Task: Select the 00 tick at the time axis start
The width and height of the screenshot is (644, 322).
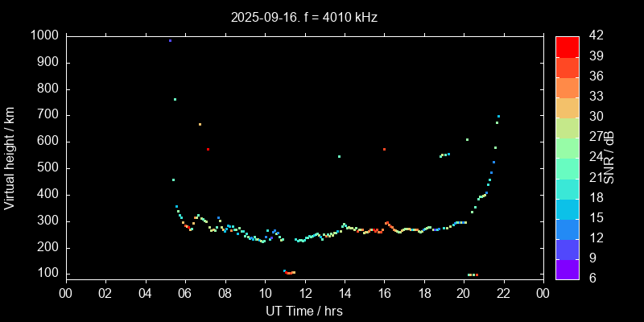Action: (x=65, y=293)
